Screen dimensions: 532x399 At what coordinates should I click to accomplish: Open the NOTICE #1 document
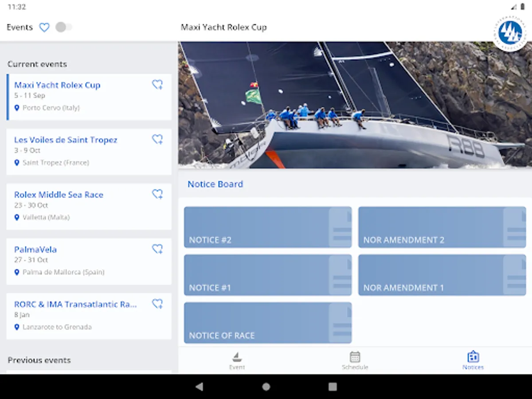[268, 275]
